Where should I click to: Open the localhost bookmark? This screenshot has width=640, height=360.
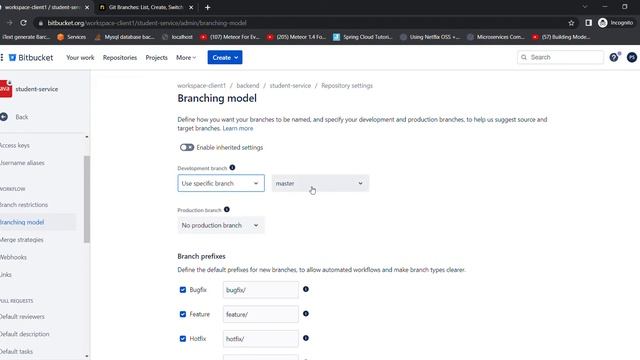177,37
